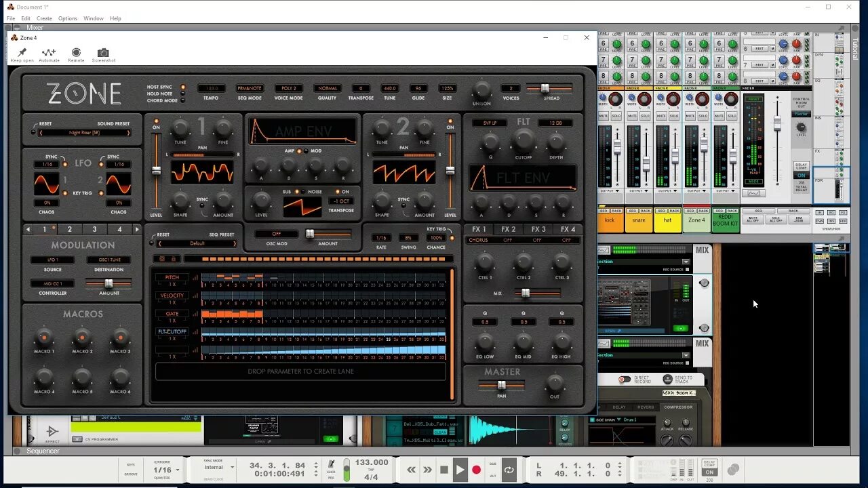Click the LFO 2 sine waveform display
868x488 pixels.
click(119, 184)
